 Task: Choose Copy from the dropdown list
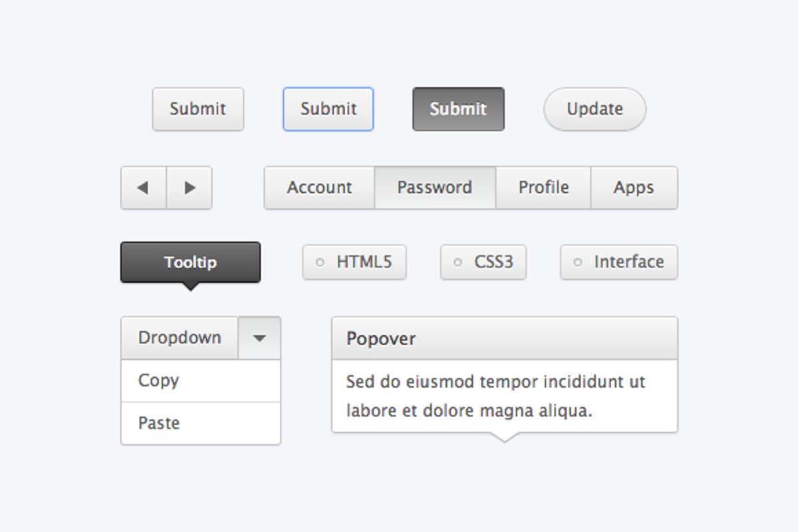pyautogui.click(x=158, y=380)
